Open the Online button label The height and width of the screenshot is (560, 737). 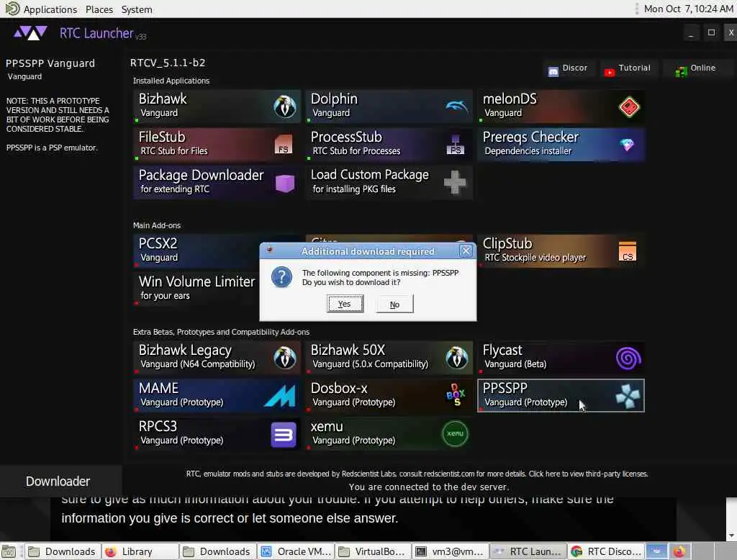(x=702, y=68)
